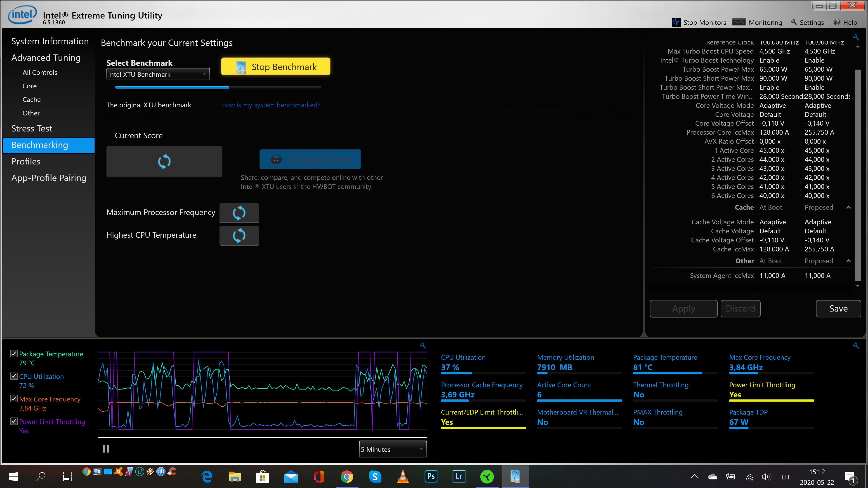Select All Controls under Advanced Tuning
868x488 pixels.
tap(40, 72)
